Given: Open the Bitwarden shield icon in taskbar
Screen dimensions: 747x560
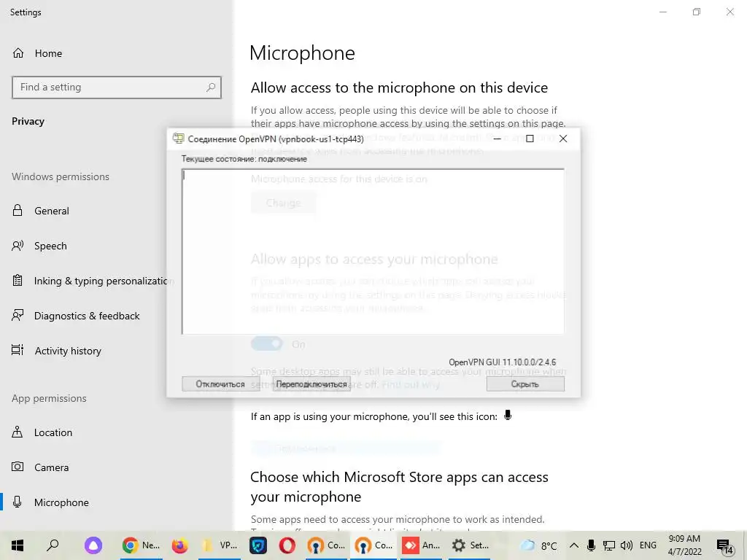Looking at the screenshot, I should coord(258,545).
